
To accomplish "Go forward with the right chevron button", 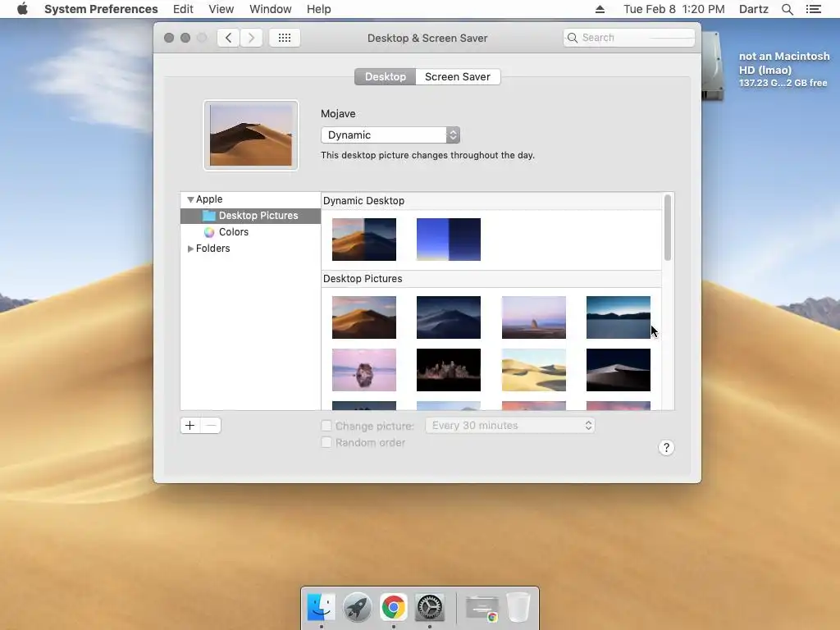I will pos(251,38).
